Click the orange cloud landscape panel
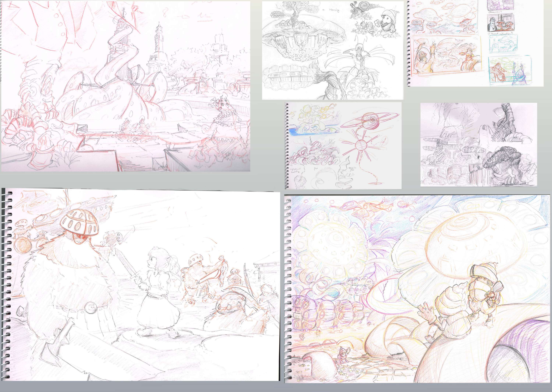The image size is (552, 392). point(444,18)
